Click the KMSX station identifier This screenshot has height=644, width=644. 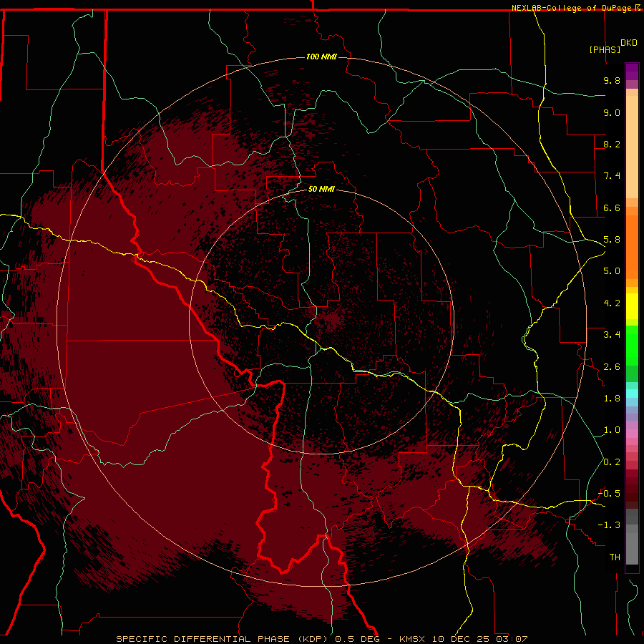click(412, 639)
